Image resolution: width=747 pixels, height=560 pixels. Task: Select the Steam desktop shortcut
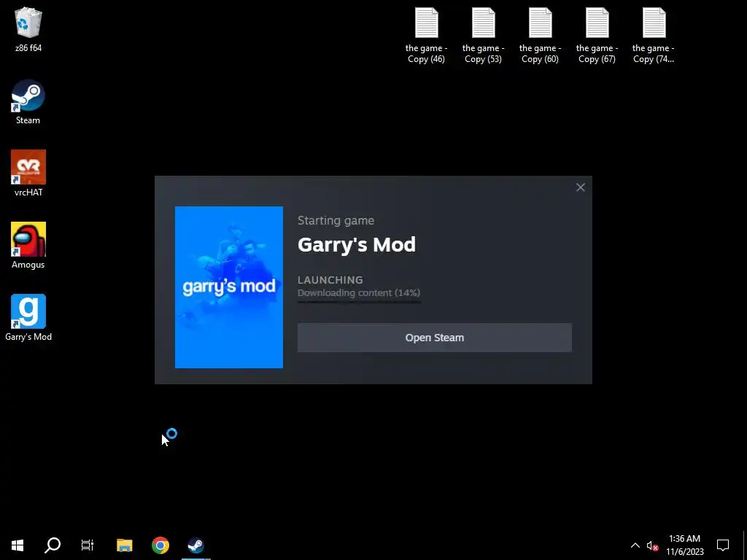(28, 102)
